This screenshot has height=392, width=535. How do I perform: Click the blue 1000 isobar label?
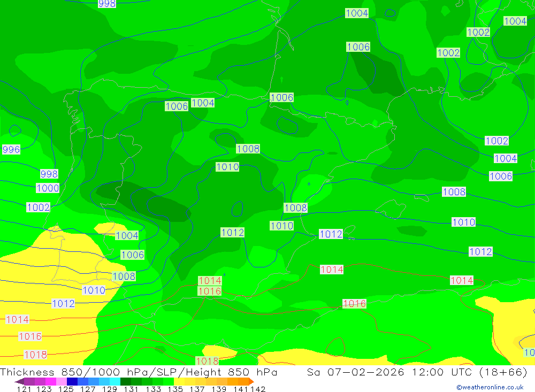pos(48,188)
